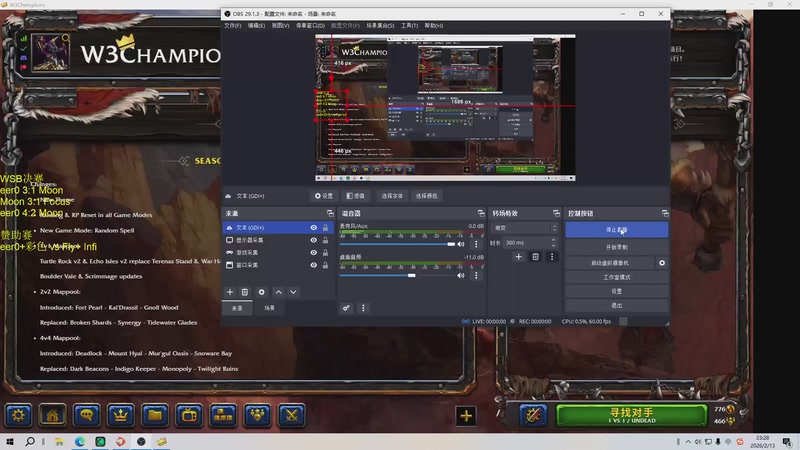This screenshot has width=800, height=450.
Task: Toggle the lock on the 文本 (GDI+) source
Action: coord(326,228)
